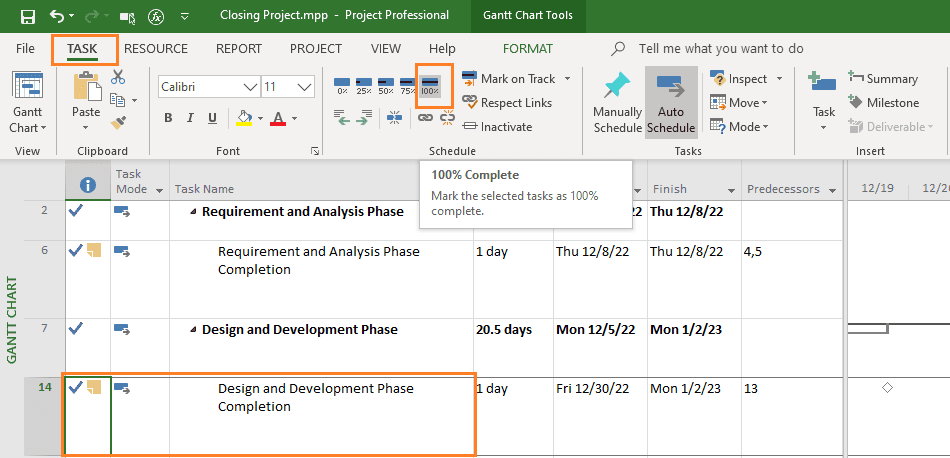Apply yellow background fill color
Screen dimensions: 950x458
pyautogui.click(x=244, y=118)
